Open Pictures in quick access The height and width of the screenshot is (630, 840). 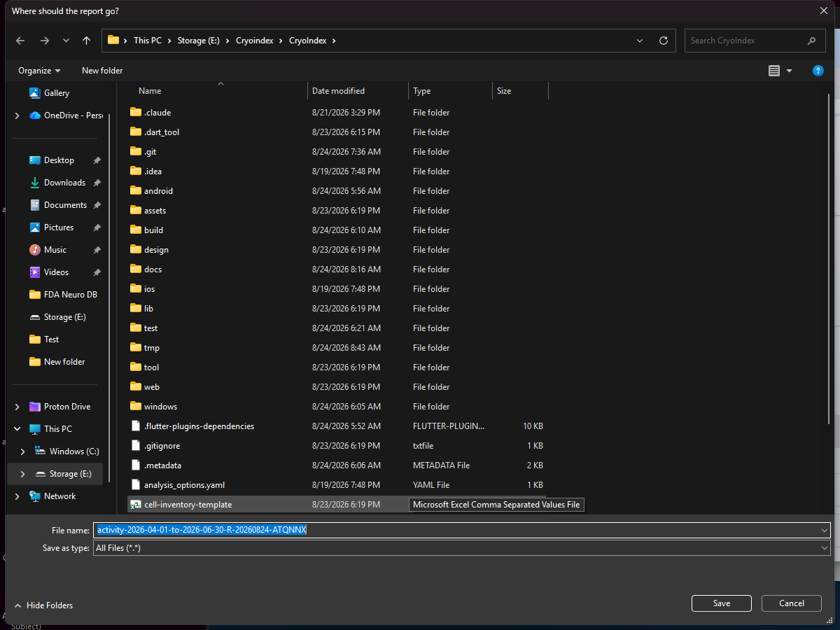pyautogui.click(x=59, y=227)
